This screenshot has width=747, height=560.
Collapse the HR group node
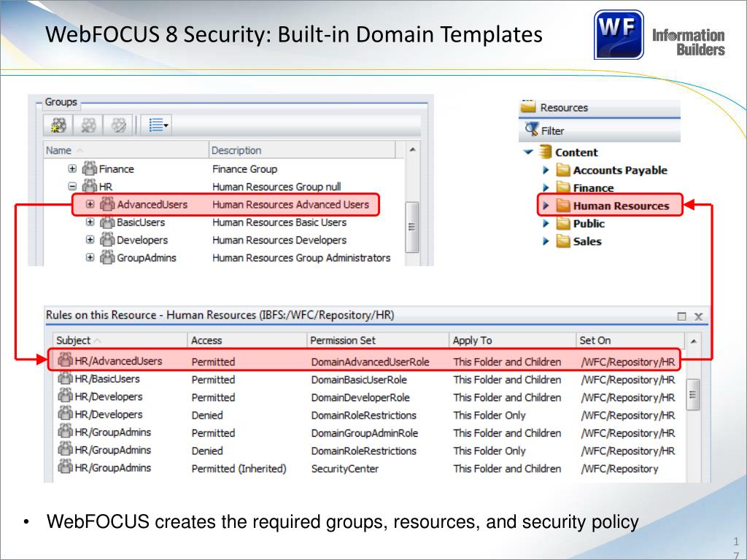point(72,187)
